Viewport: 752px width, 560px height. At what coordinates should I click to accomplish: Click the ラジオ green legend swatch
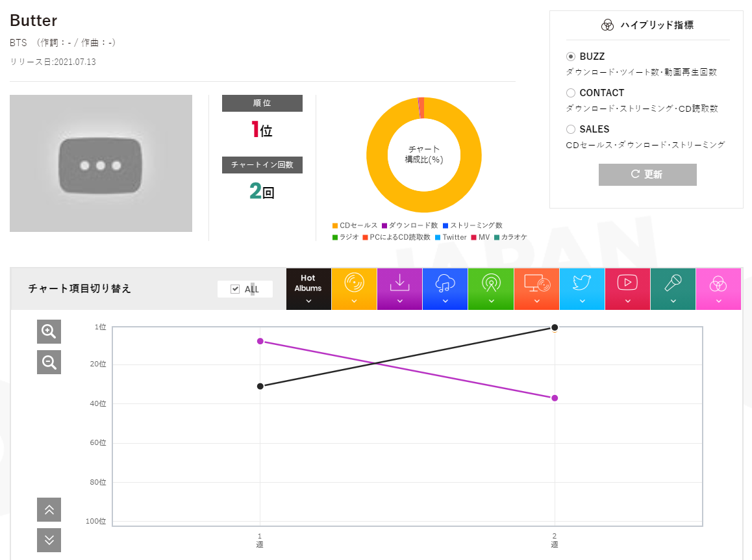tap(334, 237)
